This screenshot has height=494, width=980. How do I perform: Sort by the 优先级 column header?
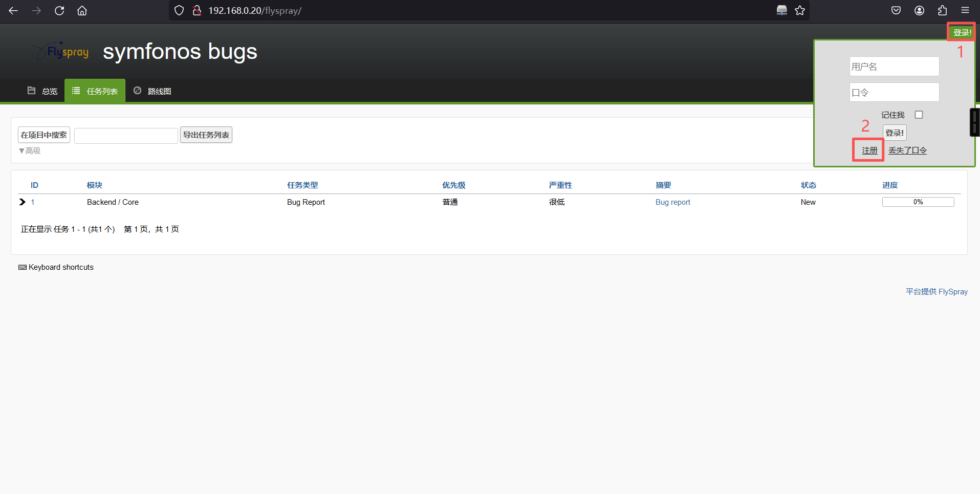(454, 185)
